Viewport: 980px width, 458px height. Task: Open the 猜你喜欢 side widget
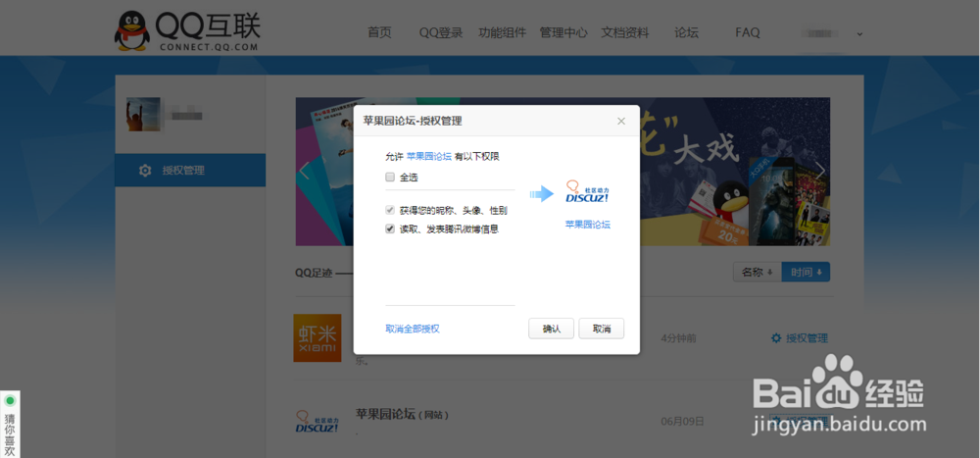10,425
